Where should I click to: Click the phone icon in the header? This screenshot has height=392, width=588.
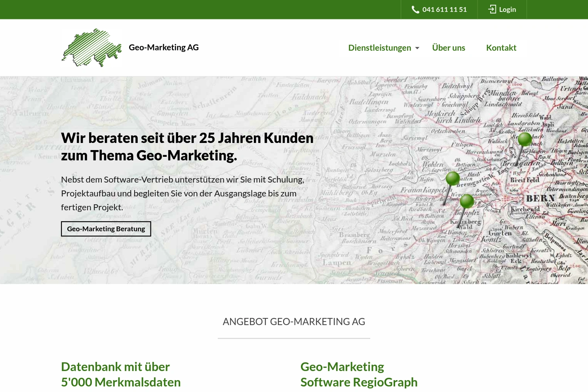415,9
